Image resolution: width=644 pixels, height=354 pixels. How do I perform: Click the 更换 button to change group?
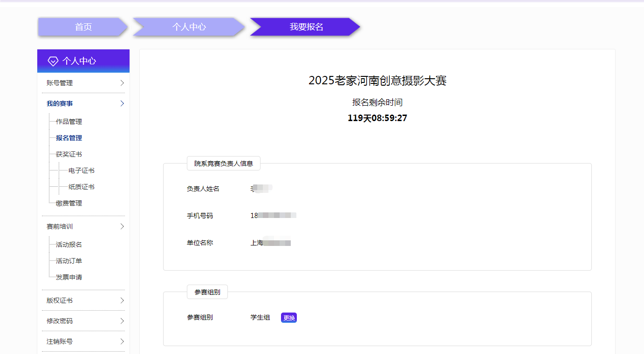point(288,317)
